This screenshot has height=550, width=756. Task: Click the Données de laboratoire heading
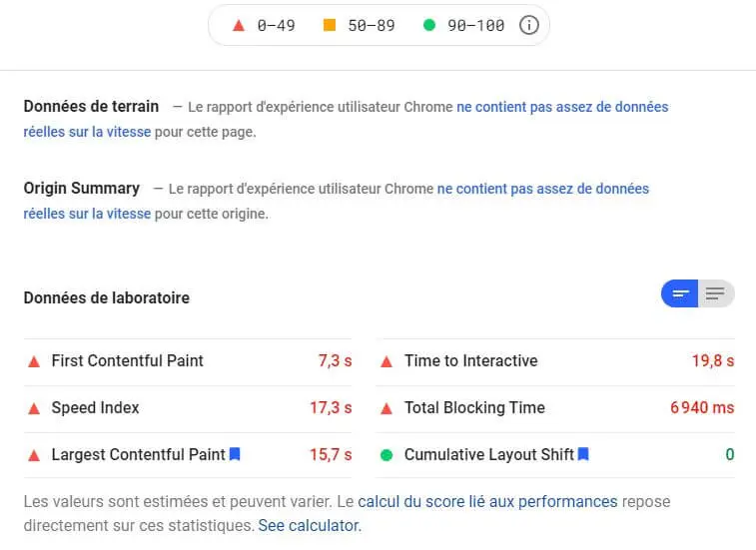pyautogui.click(x=107, y=297)
